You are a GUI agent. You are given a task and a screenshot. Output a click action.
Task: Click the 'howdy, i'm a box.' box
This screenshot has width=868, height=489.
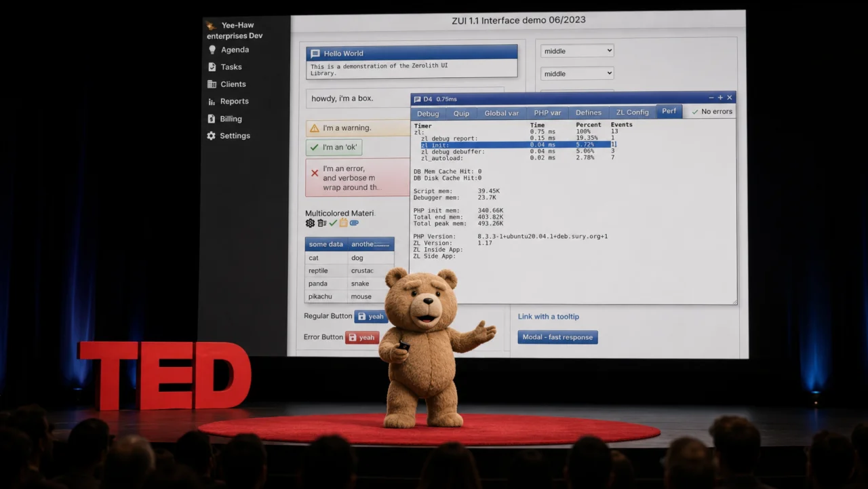pyautogui.click(x=358, y=98)
